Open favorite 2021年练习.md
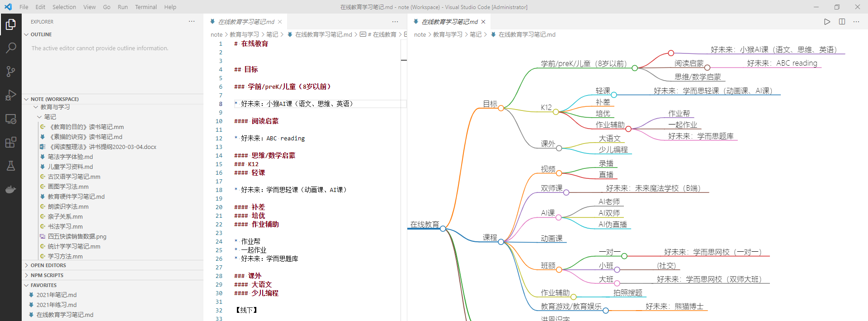This screenshot has width=868, height=321. coord(57,305)
